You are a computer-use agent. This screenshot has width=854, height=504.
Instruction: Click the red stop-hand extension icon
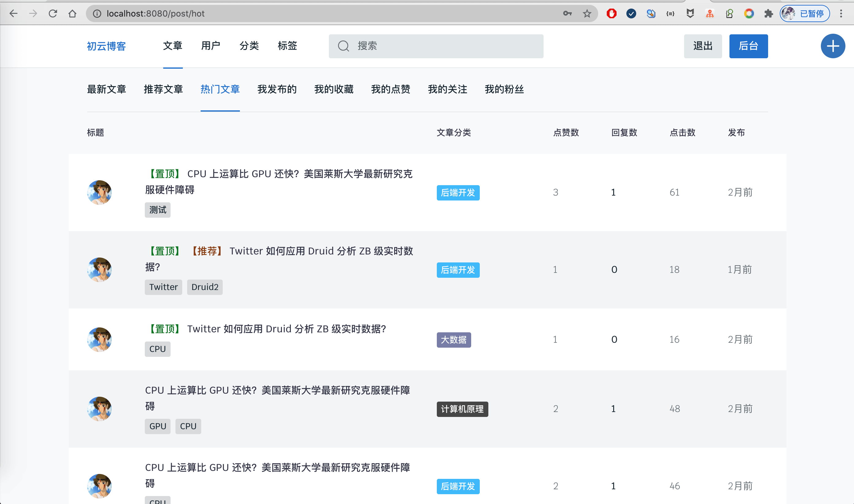(611, 13)
